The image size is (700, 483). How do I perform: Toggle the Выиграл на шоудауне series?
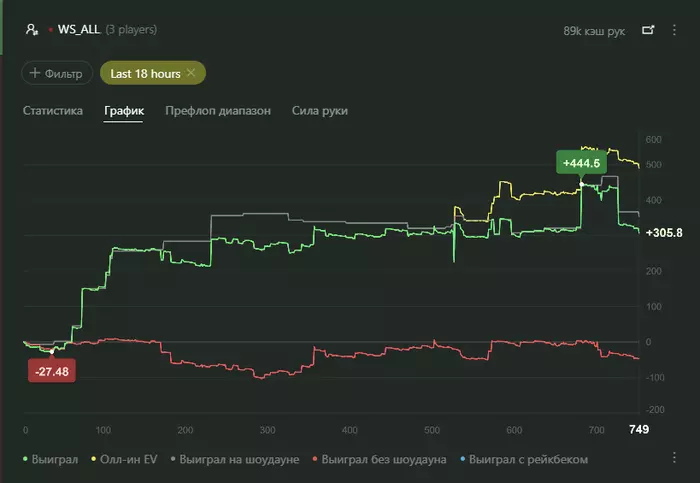[x=235, y=459]
